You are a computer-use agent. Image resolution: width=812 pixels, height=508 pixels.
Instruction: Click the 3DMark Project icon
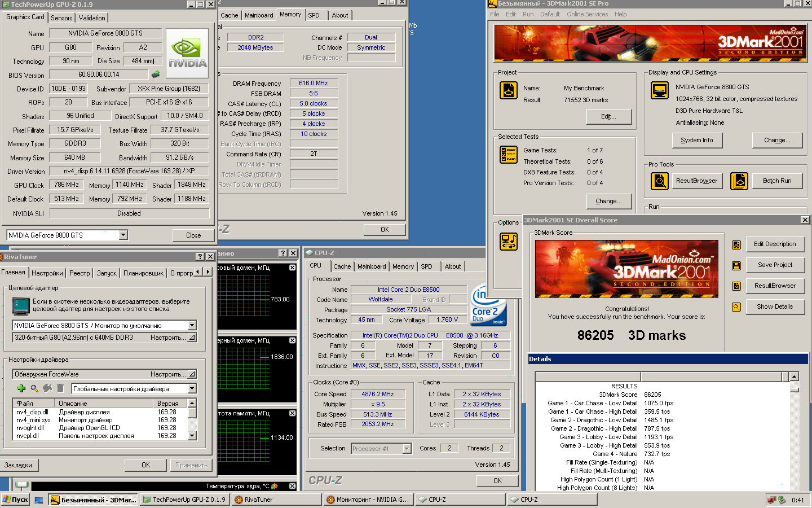point(509,90)
